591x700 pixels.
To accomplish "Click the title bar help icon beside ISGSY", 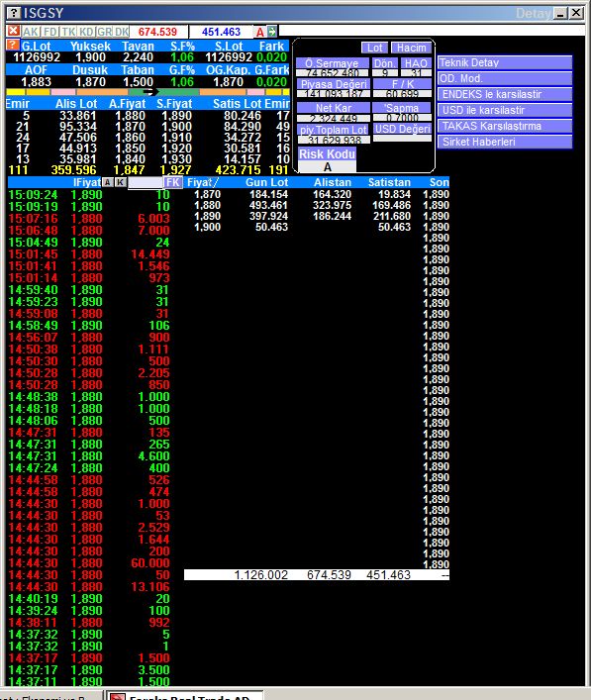I will [x=14, y=13].
